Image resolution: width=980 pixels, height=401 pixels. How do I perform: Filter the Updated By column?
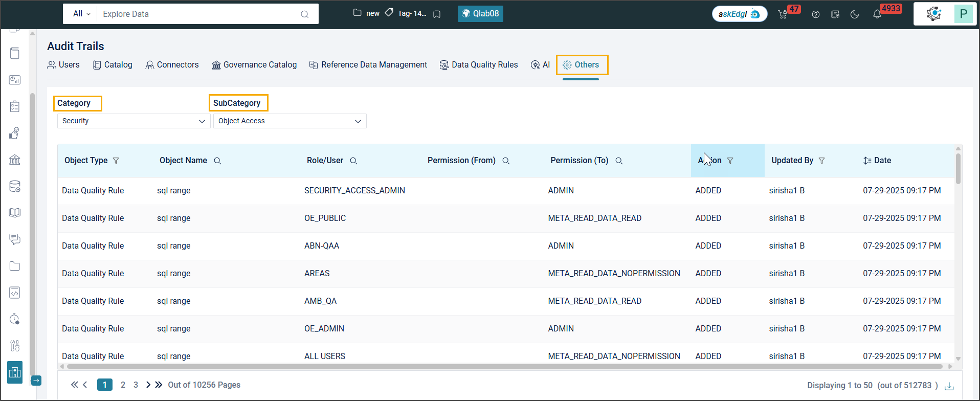pos(821,161)
